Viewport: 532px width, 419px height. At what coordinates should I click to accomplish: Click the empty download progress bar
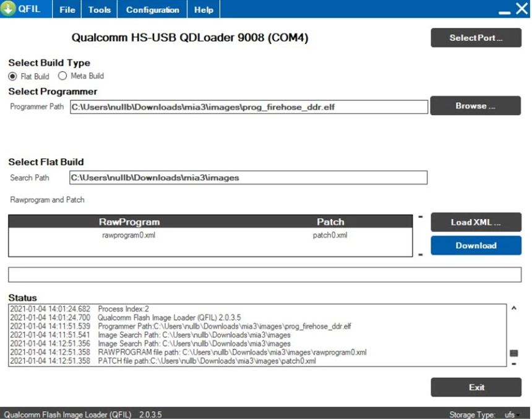(x=264, y=275)
